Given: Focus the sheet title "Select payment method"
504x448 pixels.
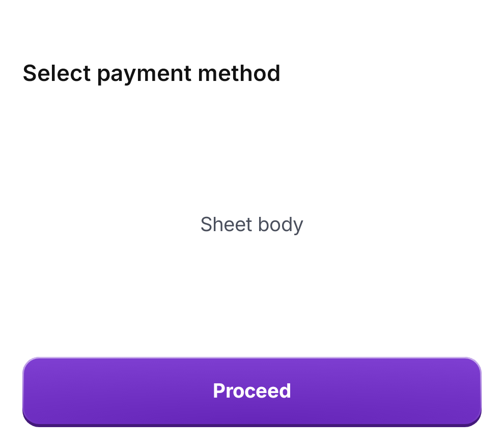Looking at the screenshot, I should (151, 74).
